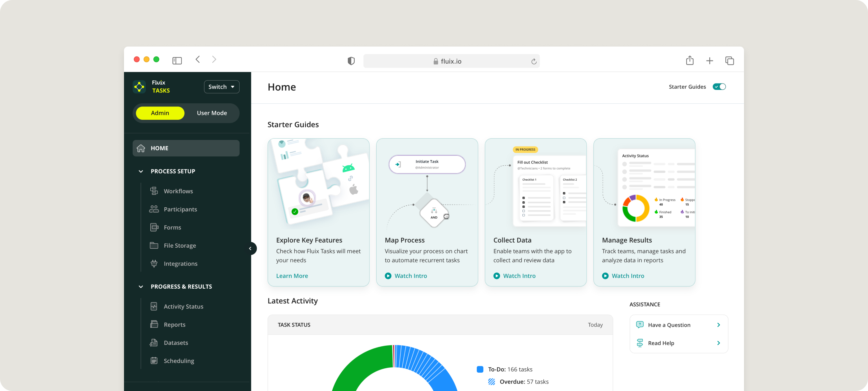Collapse the Process Setup section

[x=141, y=171]
